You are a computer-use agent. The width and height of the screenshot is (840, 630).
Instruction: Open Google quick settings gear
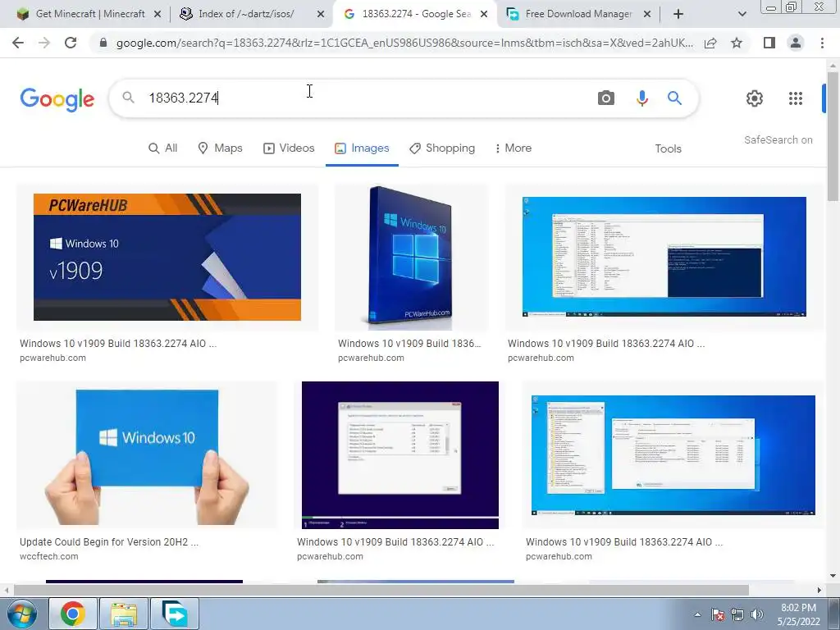tap(755, 98)
